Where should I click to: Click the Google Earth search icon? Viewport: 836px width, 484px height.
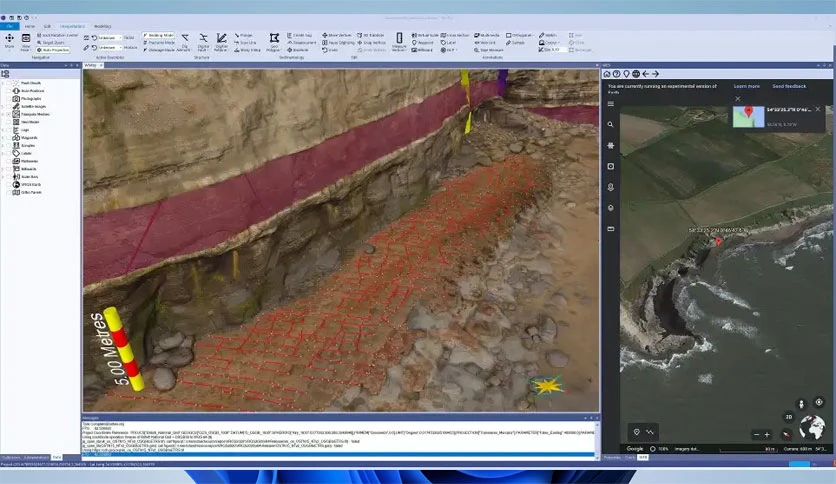pyautogui.click(x=610, y=125)
